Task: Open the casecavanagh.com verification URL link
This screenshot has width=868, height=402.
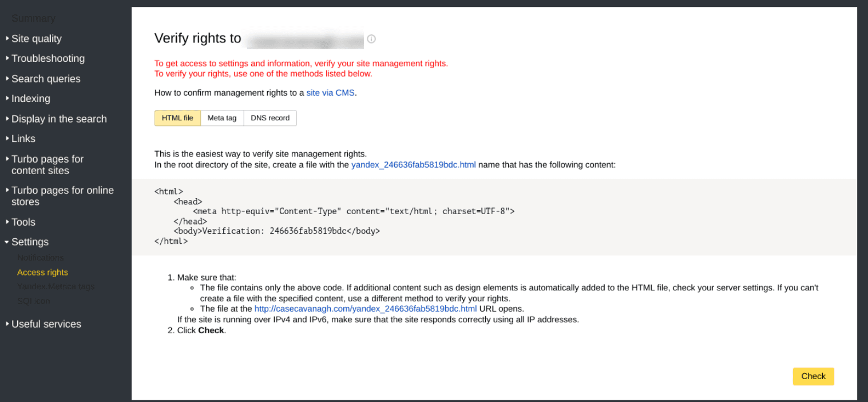Action: coord(366,308)
